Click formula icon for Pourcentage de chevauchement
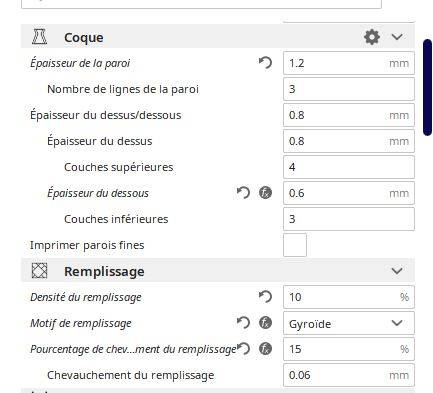 [265, 349]
